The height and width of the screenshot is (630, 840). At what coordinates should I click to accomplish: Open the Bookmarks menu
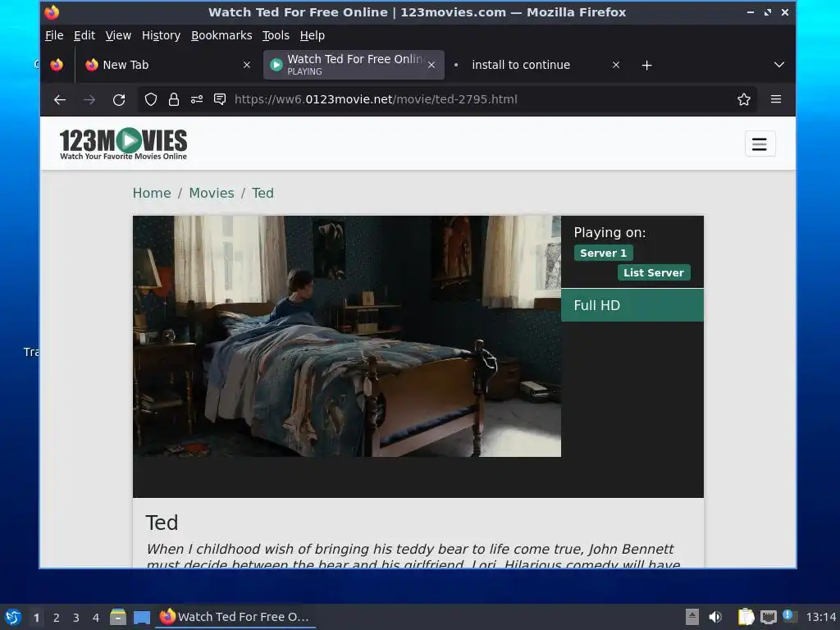[221, 35]
